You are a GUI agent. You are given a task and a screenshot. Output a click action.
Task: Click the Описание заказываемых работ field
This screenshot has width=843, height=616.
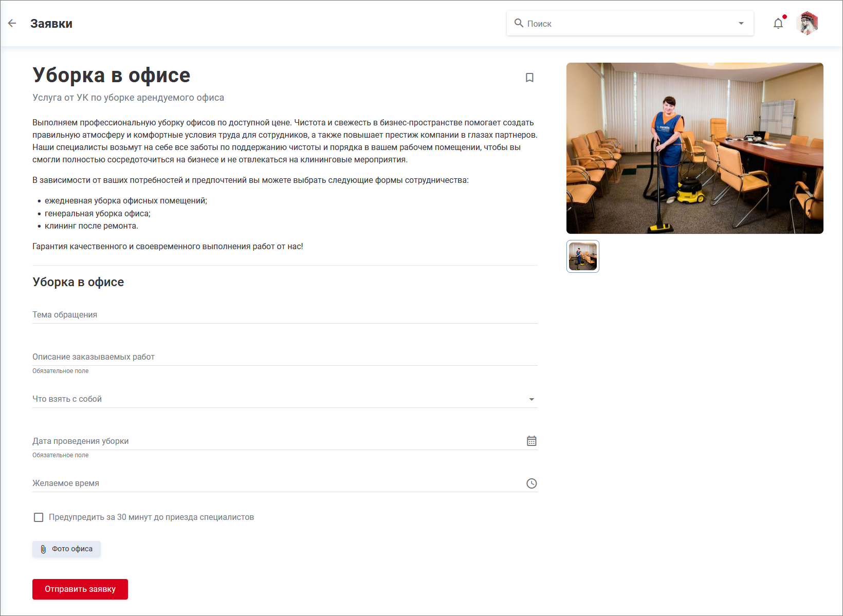tap(278, 357)
